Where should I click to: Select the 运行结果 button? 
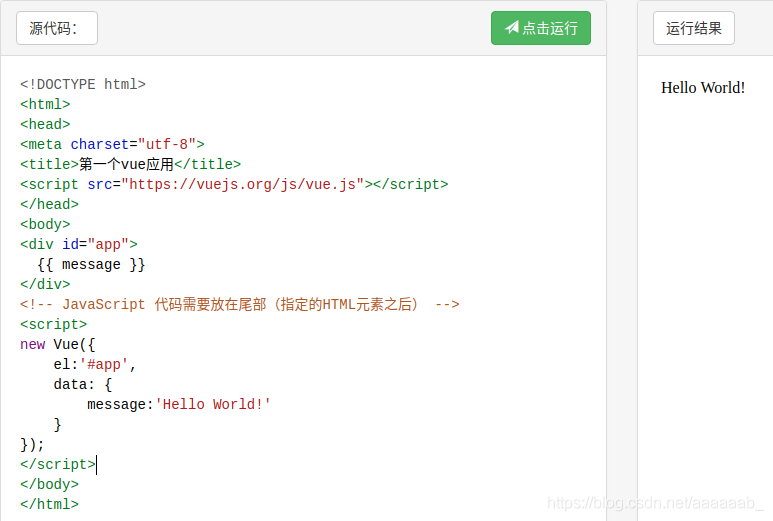(694, 28)
